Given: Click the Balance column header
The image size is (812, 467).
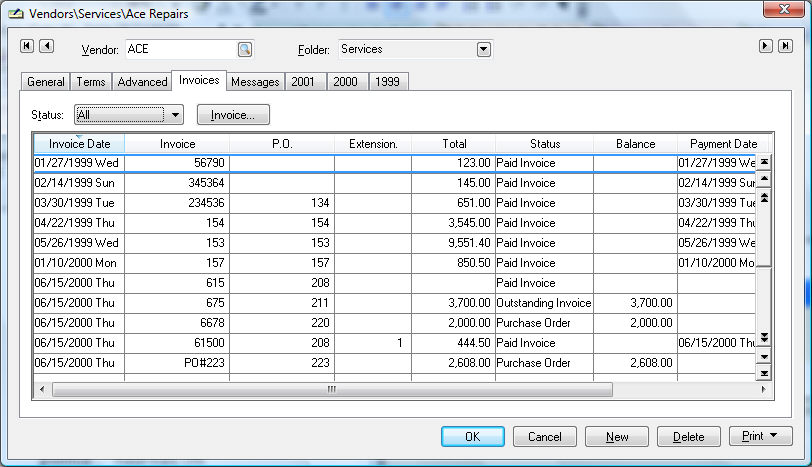Looking at the screenshot, I should pyautogui.click(x=635, y=144).
